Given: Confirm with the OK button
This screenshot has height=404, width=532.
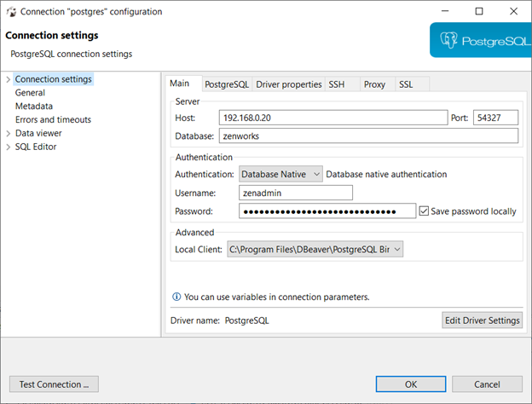Looking at the screenshot, I should [x=411, y=384].
